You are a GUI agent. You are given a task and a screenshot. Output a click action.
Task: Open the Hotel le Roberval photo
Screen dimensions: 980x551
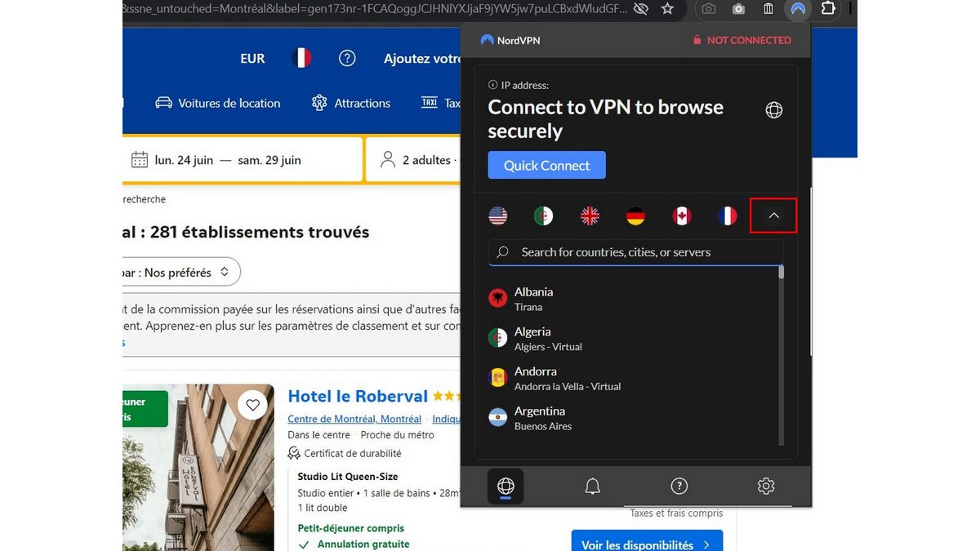[x=198, y=468]
